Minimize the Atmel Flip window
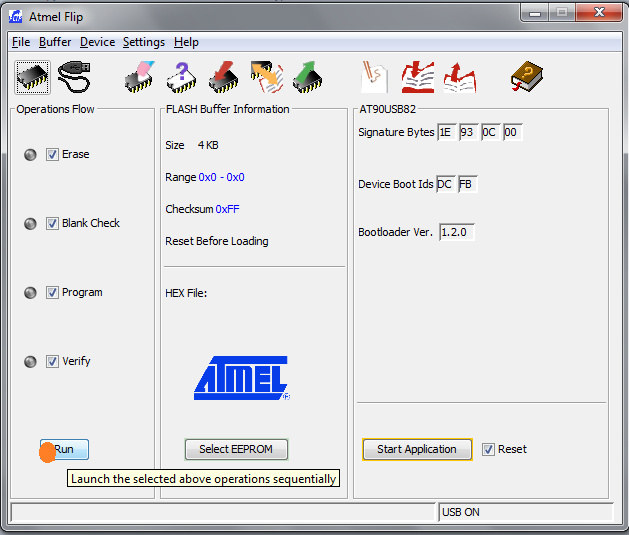The width and height of the screenshot is (629, 535). tap(535, 13)
